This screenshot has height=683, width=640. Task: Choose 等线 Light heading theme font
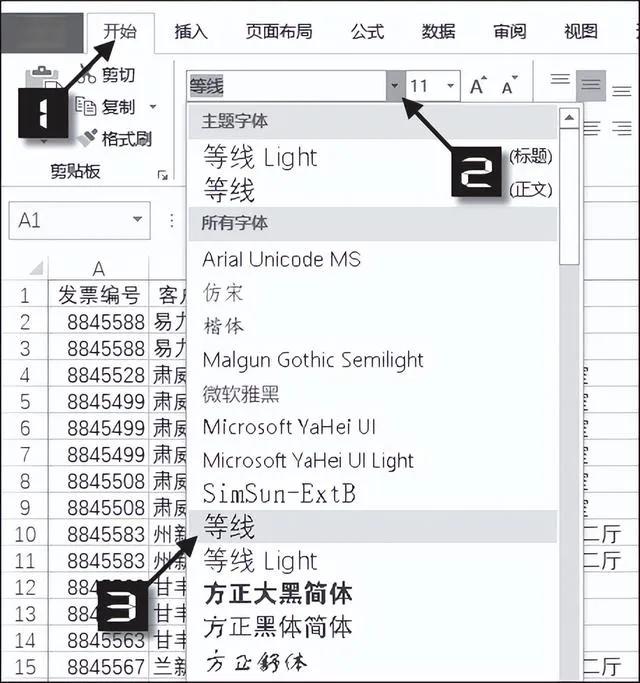(372, 157)
